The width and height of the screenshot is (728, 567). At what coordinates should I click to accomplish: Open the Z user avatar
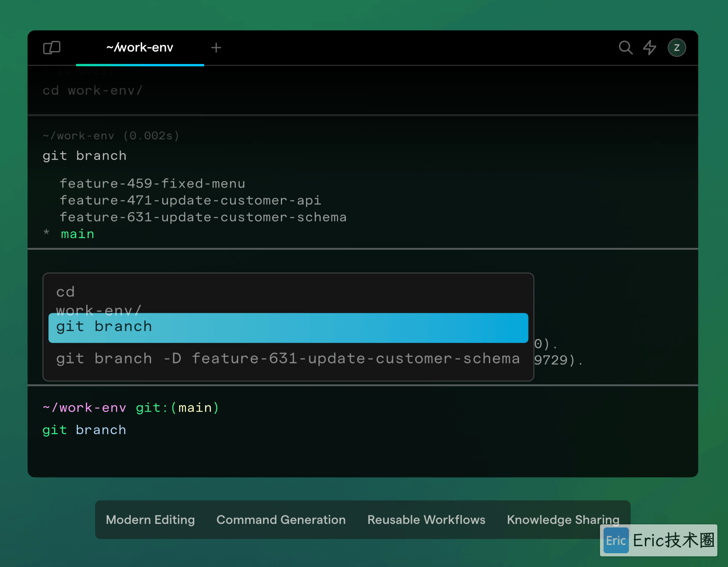[676, 48]
